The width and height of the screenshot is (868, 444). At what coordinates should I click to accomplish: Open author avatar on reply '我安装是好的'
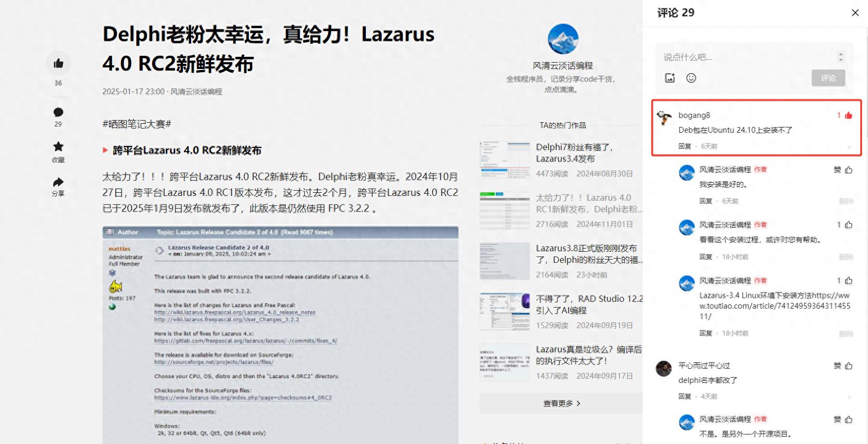pyautogui.click(x=686, y=173)
